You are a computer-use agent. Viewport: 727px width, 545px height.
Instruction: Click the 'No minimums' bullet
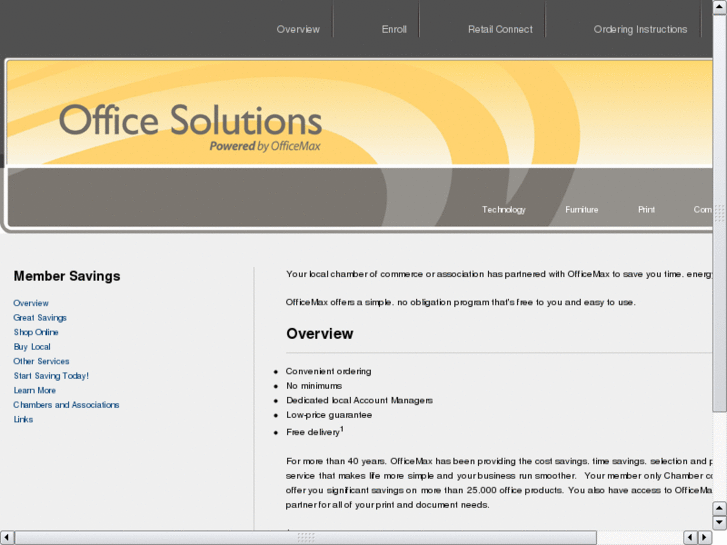(314, 386)
